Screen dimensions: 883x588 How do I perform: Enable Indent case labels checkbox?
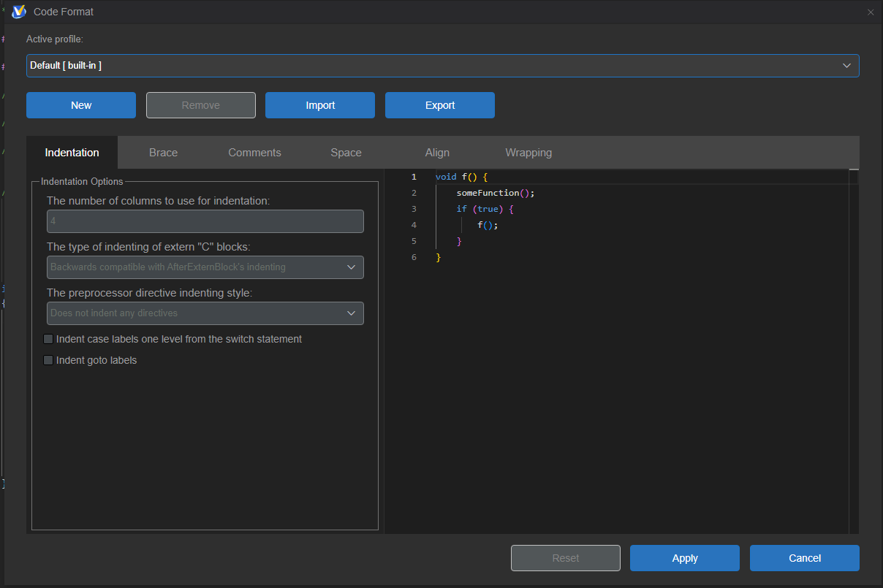coord(48,339)
